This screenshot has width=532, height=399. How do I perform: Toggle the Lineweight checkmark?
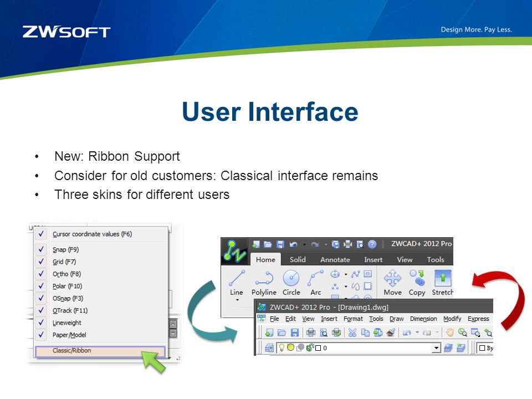pyautogui.click(x=42, y=323)
